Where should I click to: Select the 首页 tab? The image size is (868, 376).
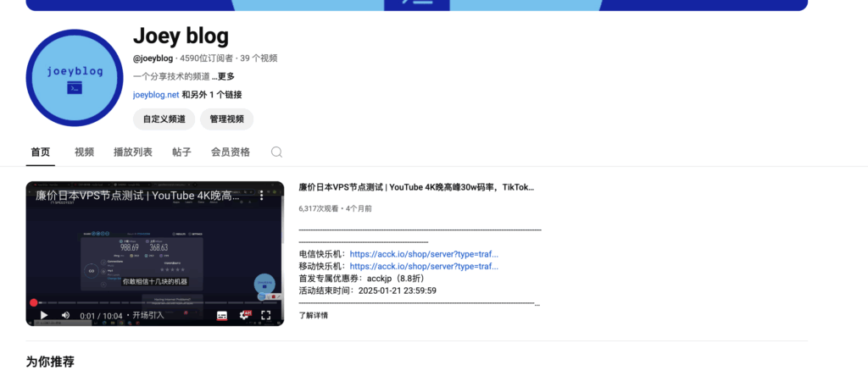click(x=41, y=152)
